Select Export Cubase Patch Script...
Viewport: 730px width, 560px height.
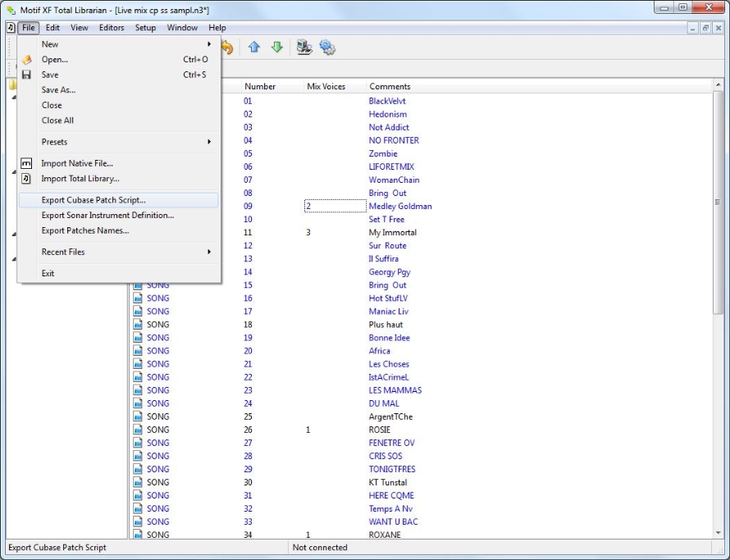(119, 200)
